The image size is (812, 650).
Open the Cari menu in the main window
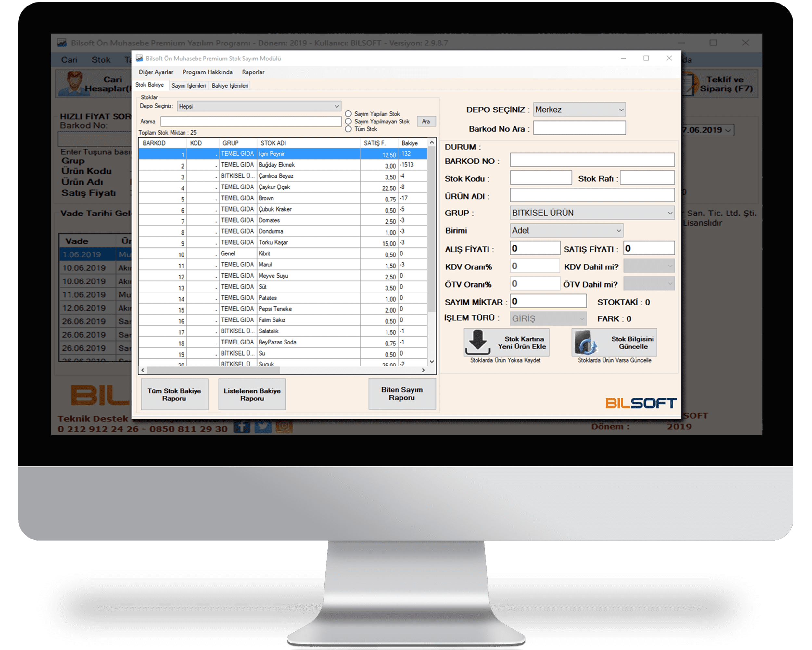(69, 59)
